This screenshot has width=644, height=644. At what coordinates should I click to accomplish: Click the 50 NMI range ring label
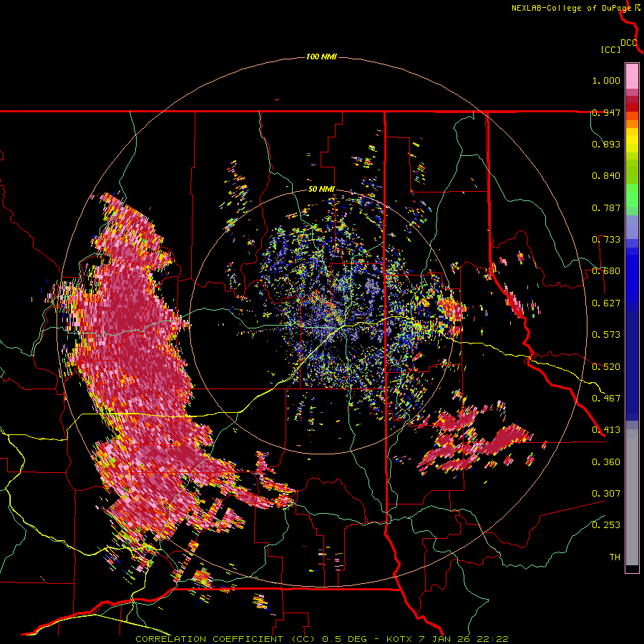coord(321,189)
